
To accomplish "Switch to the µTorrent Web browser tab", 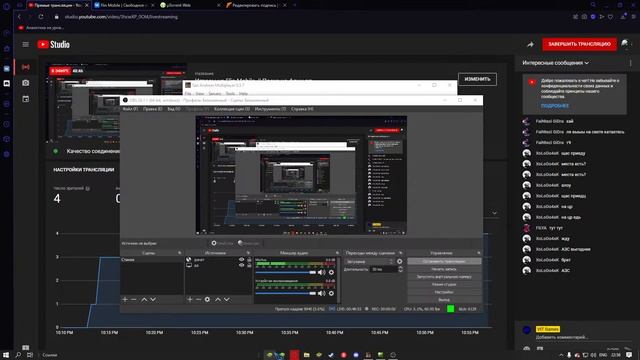I will coord(190,5).
